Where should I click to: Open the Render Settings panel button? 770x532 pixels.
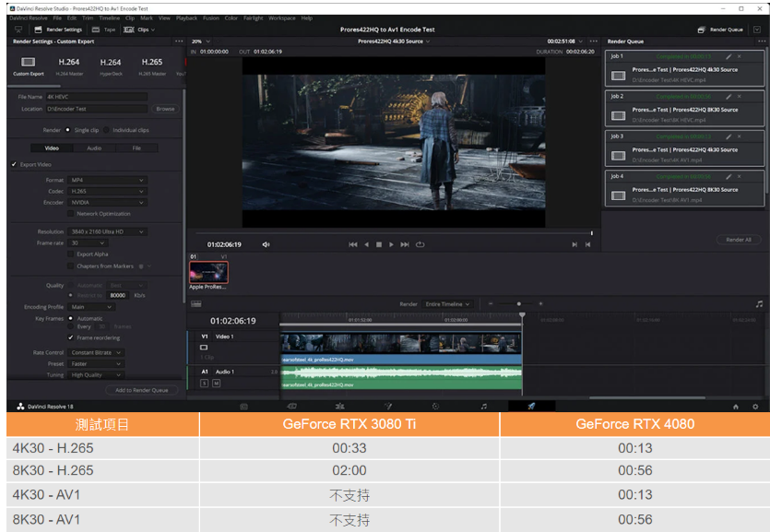(58, 30)
